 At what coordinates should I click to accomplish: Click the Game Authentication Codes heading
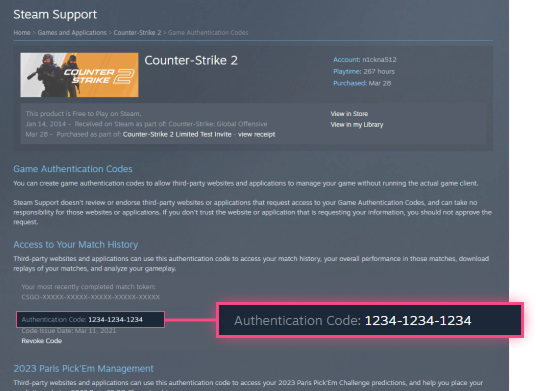(73, 169)
